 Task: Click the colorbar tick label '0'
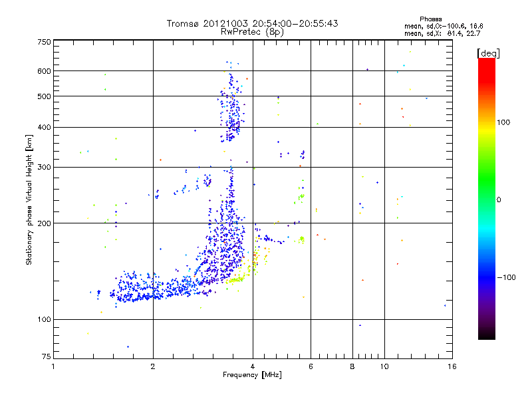click(x=499, y=200)
